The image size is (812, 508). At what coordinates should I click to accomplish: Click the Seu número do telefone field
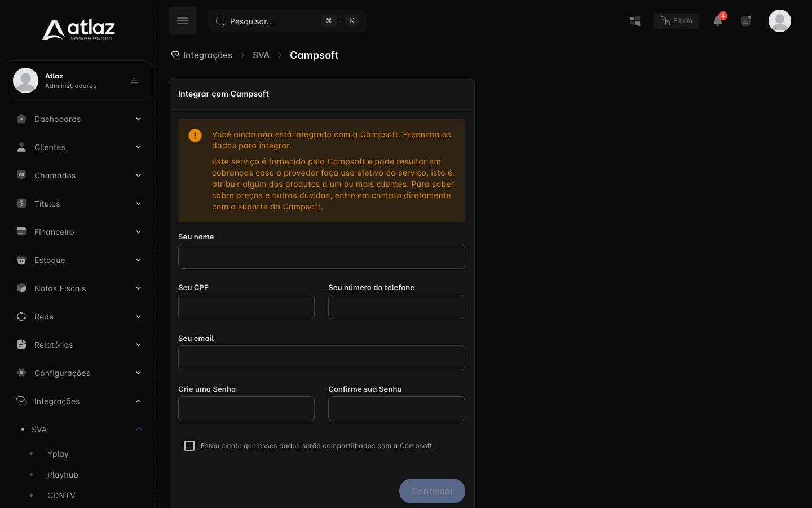(x=396, y=307)
